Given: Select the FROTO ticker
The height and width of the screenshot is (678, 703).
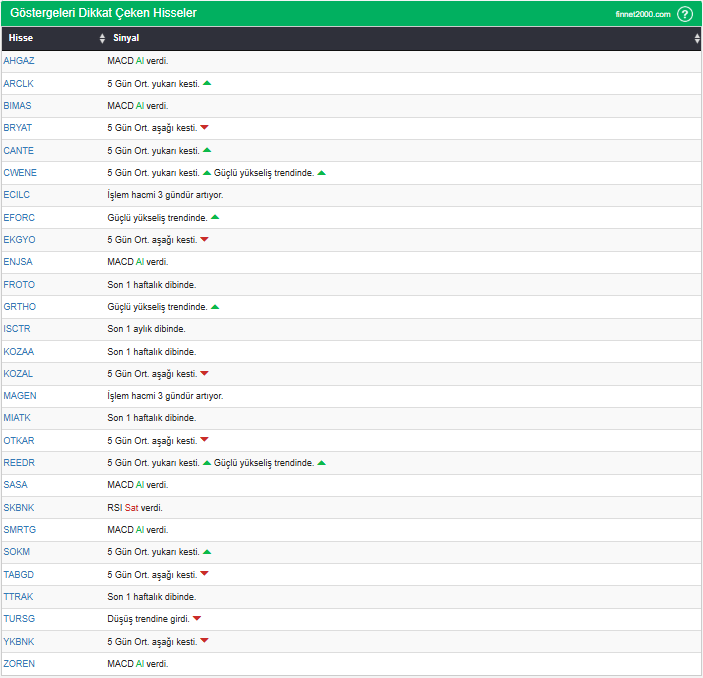Looking at the screenshot, I should 19,285.
